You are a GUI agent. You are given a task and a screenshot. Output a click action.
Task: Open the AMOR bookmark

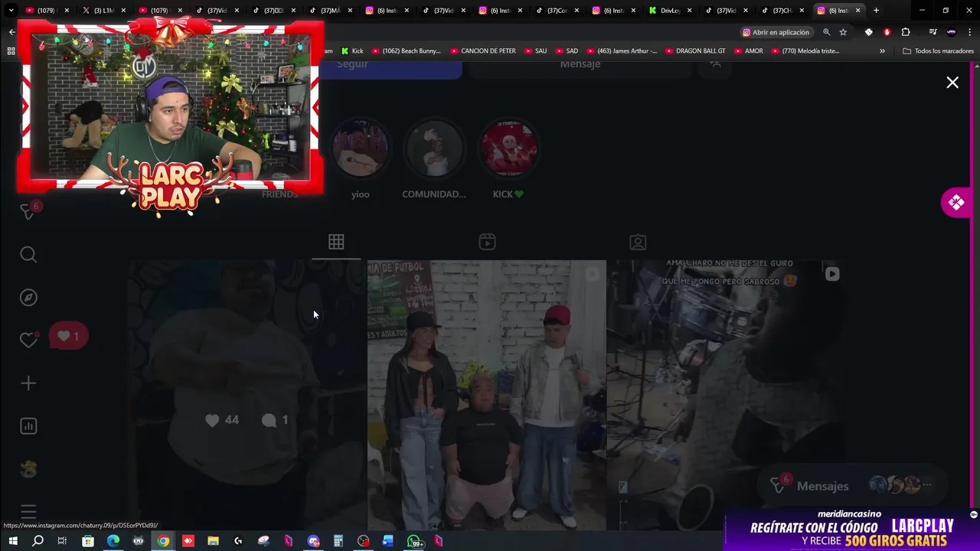click(749, 51)
